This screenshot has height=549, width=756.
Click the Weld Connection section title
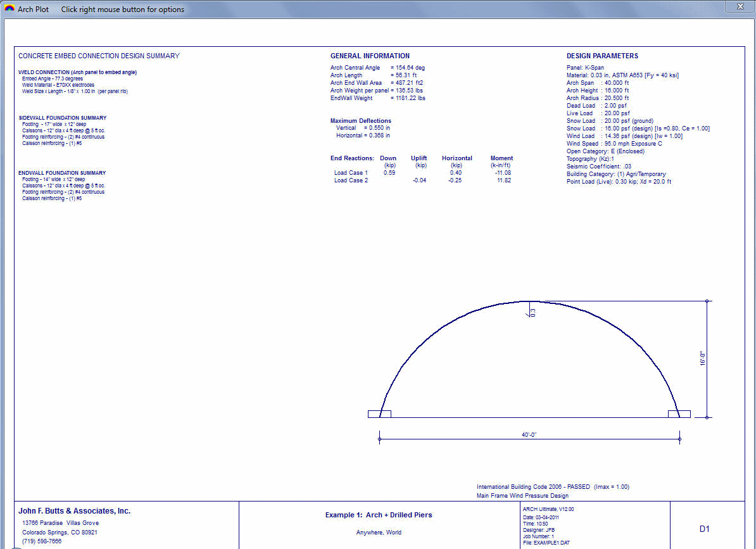[x=77, y=72]
